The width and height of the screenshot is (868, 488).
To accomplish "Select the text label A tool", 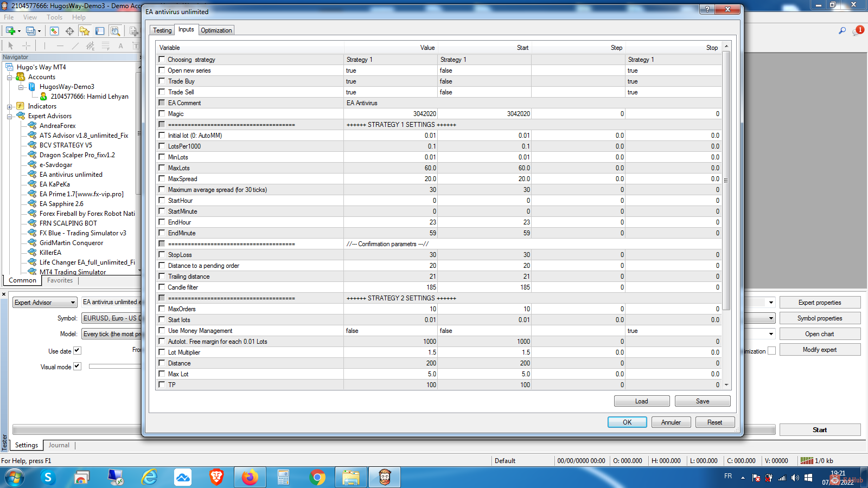I will coord(120,46).
